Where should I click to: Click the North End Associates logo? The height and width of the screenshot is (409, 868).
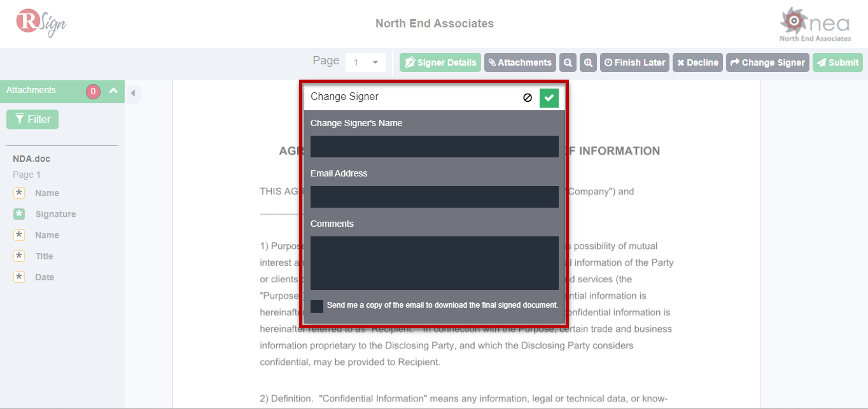click(x=815, y=25)
